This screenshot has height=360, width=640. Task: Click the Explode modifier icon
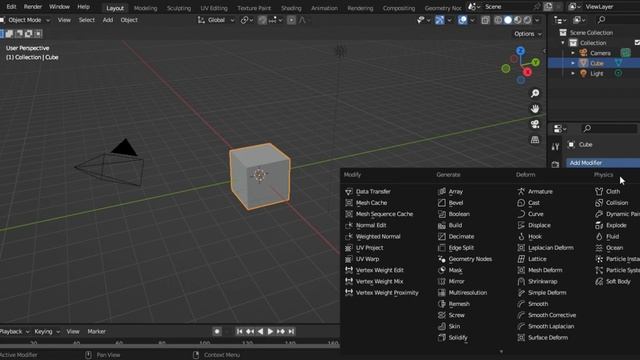pos(599,225)
